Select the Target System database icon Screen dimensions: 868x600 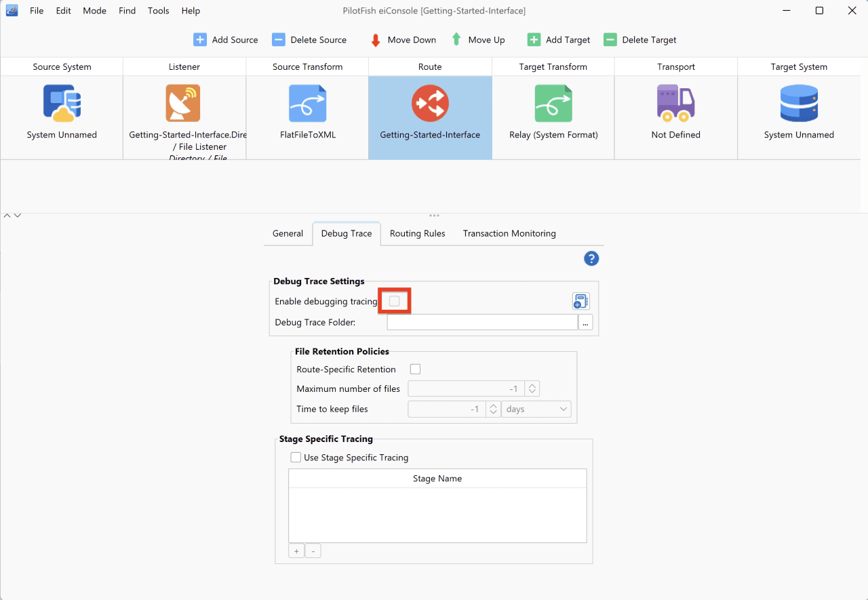pos(799,103)
